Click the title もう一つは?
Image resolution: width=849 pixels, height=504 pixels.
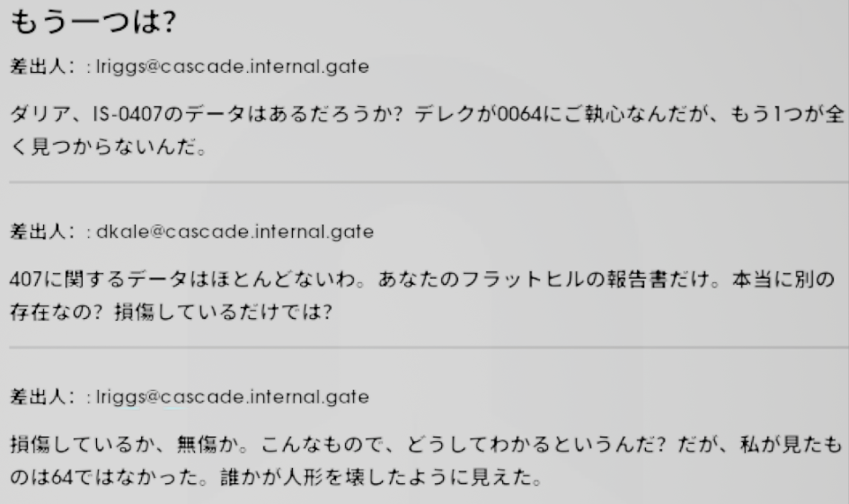(93, 22)
